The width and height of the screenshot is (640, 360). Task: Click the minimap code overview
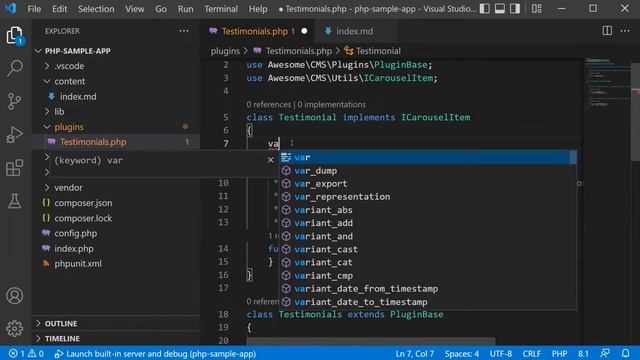pos(607,82)
